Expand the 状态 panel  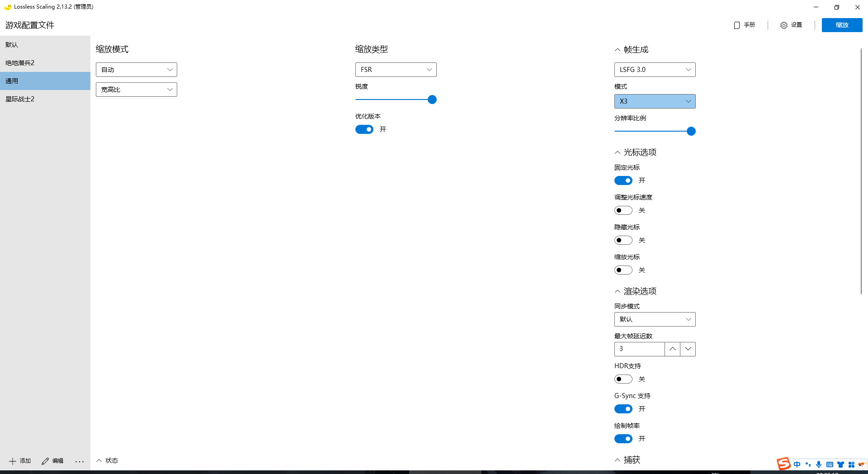(x=107, y=460)
